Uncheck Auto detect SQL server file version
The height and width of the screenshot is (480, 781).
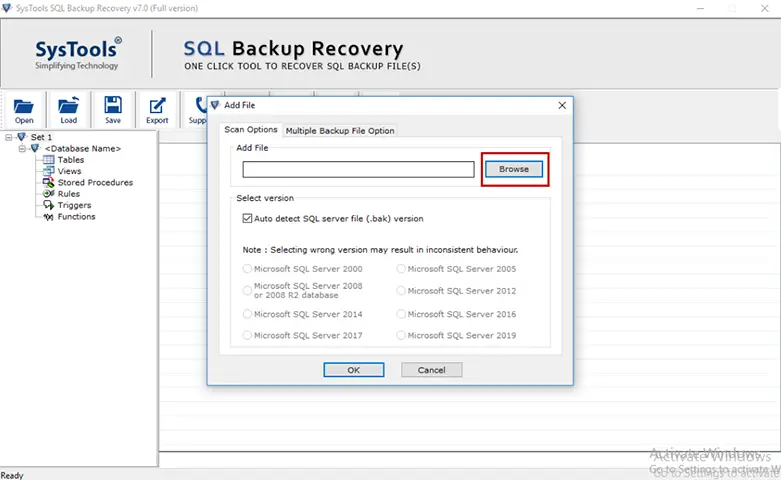tap(247, 218)
